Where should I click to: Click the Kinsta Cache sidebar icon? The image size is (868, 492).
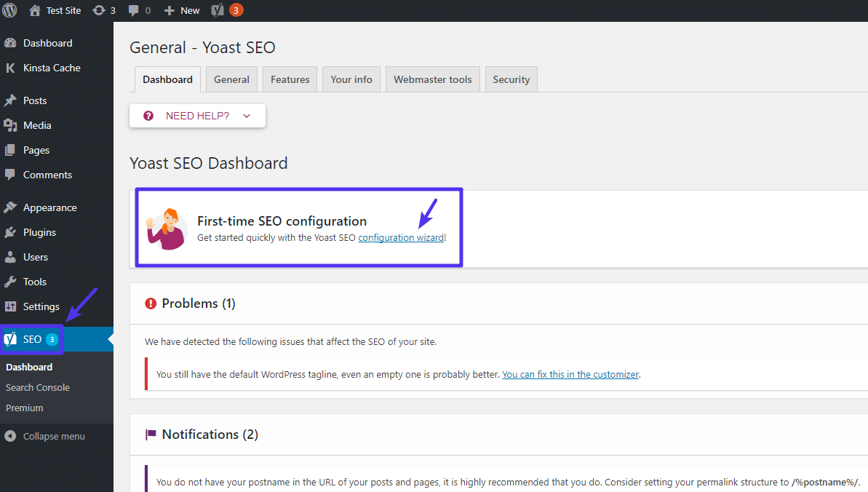click(10, 68)
